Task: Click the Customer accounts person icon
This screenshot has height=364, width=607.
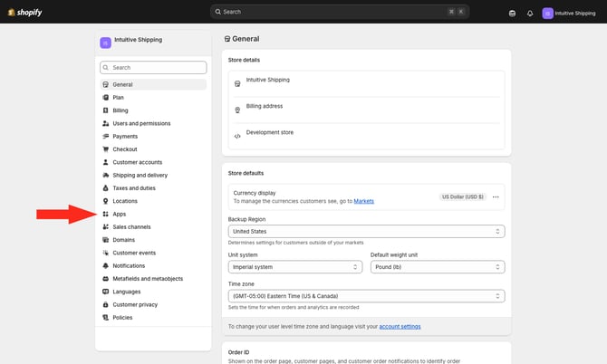Action: 105,162
